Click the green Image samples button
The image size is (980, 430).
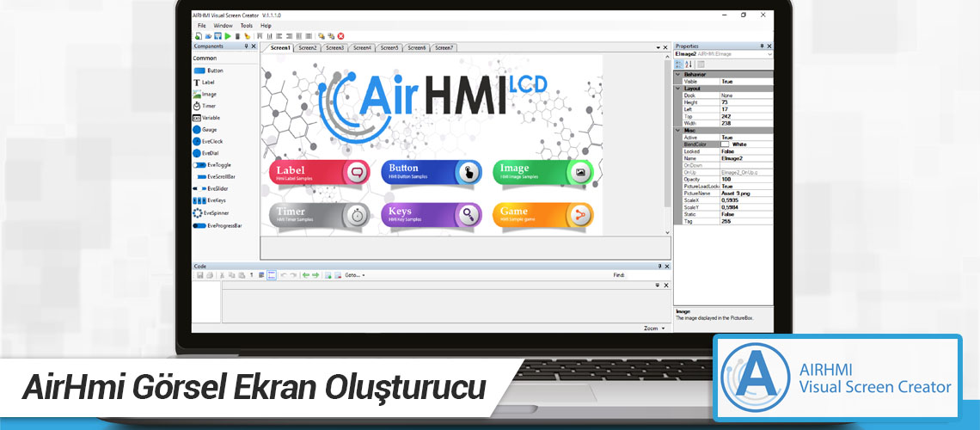click(x=543, y=173)
